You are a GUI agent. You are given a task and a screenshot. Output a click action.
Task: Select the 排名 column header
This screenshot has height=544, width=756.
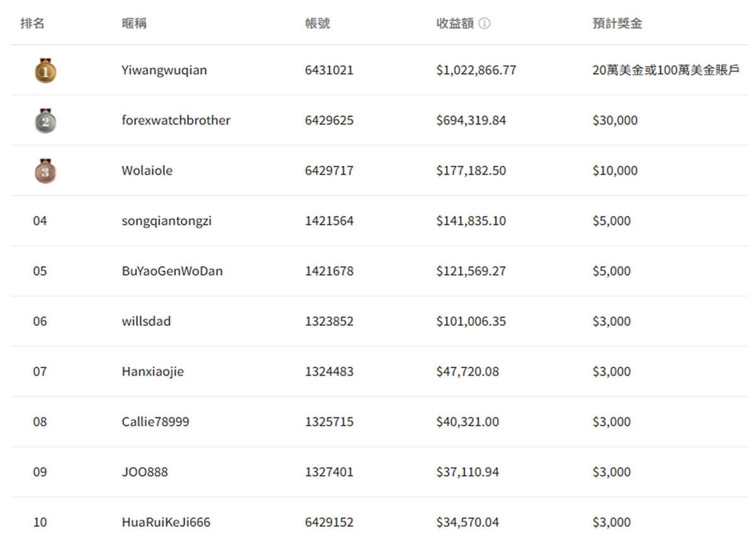click(33, 24)
